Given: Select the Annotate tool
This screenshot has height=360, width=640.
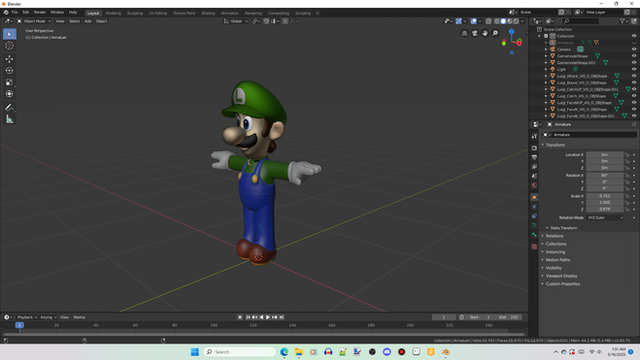Looking at the screenshot, I should 9,108.
